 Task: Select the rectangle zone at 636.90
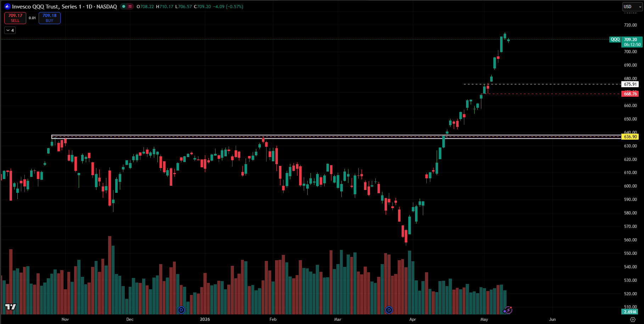(336, 137)
